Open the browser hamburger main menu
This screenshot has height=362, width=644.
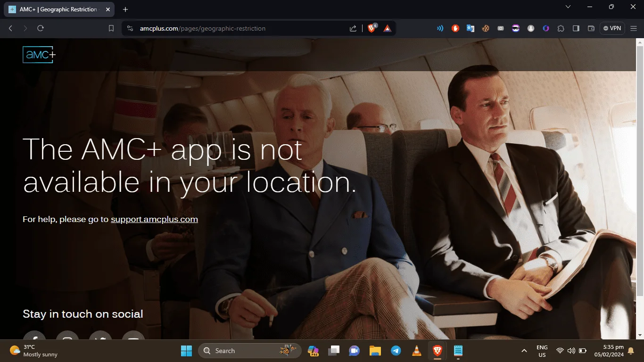(634, 28)
